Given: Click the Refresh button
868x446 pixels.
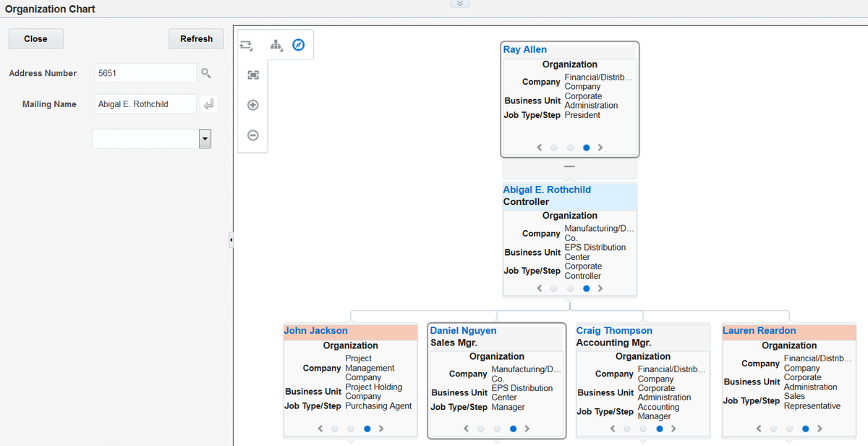Looking at the screenshot, I should pyautogui.click(x=196, y=39).
